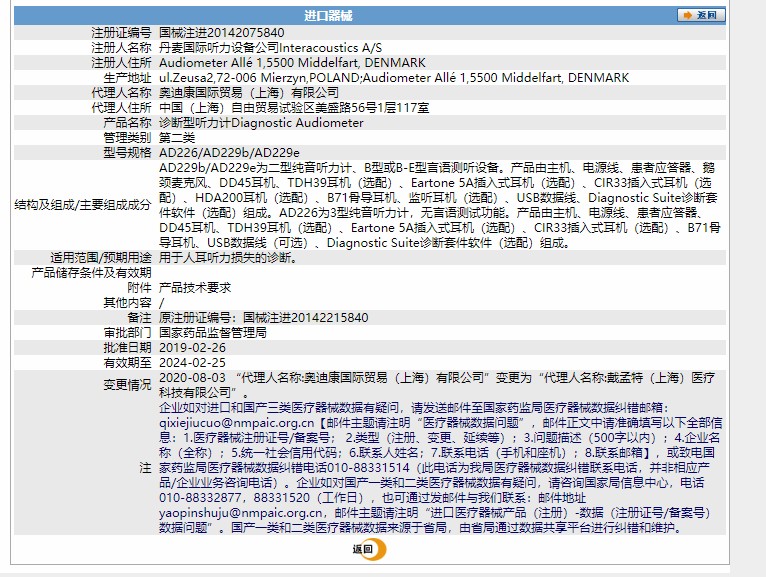The image size is (766, 577).
Task: Click phone number 010-88331514 in the note
Action: (368, 468)
